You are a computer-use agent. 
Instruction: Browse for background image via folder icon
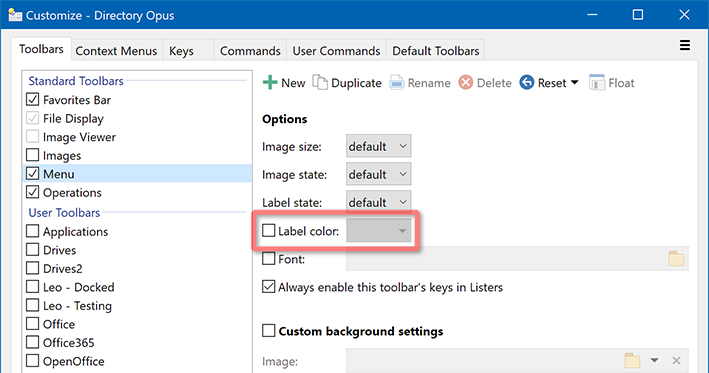pyautogui.click(x=632, y=360)
